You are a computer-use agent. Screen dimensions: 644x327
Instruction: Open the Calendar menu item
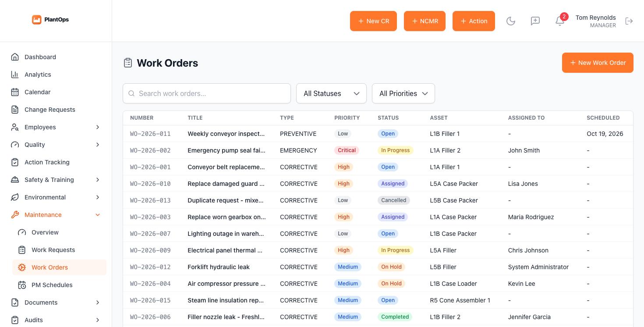(56, 92)
